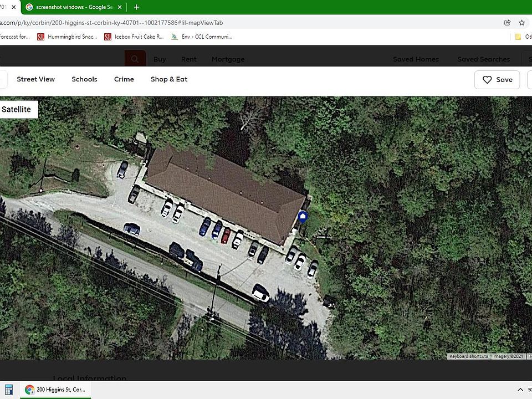Focus the browser address bar URL
532x399 pixels.
coord(111,23)
